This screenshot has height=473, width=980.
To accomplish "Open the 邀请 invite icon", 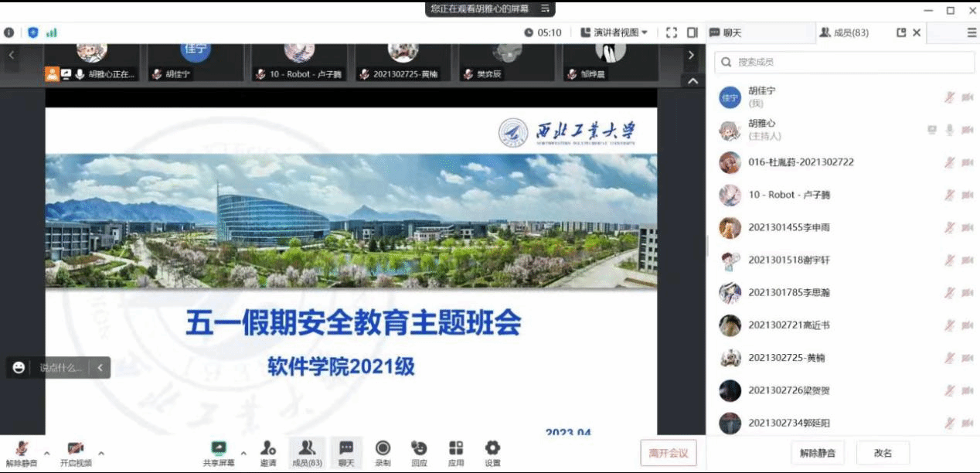I will 268,448.
